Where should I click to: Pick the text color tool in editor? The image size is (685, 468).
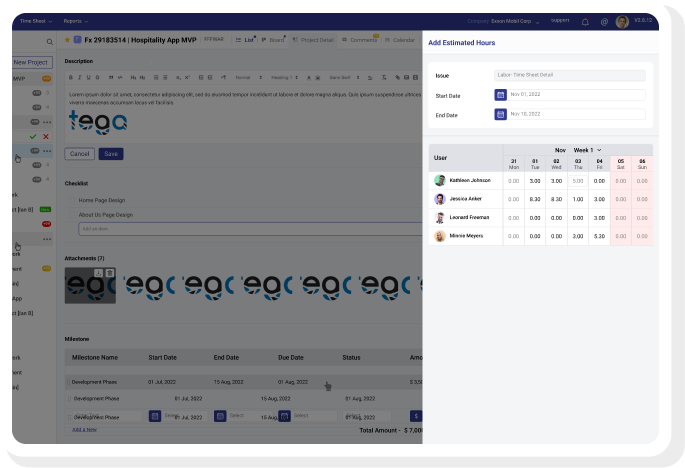308,77
